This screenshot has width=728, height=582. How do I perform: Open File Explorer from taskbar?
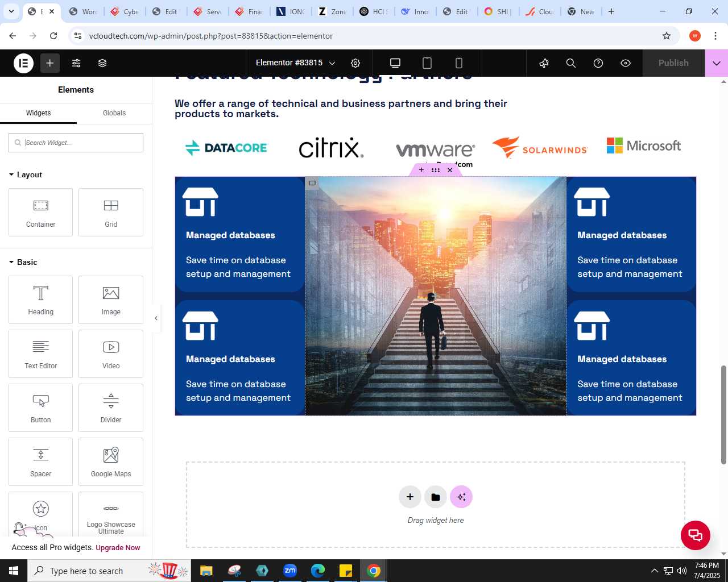click(206, 571)
